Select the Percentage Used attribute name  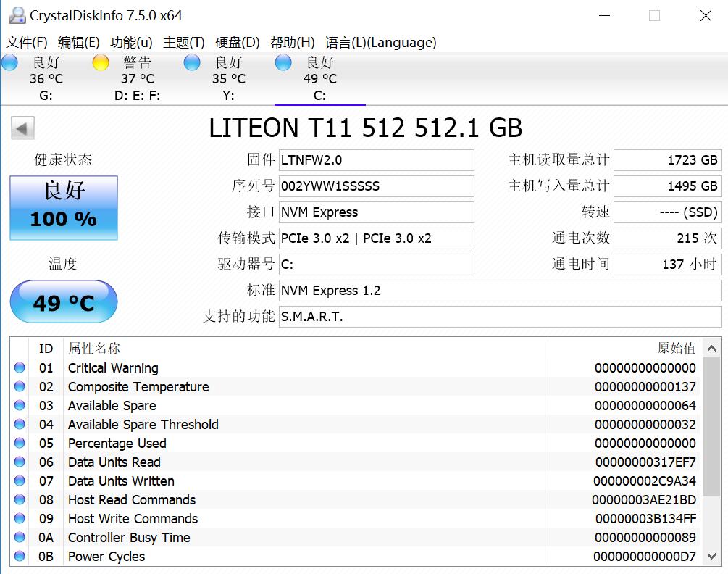[117, 443]
